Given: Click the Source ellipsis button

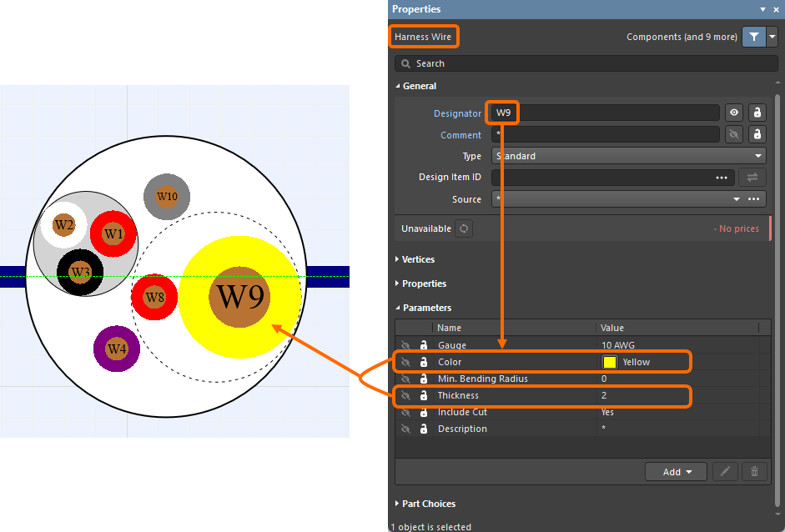Looking at the screenshot, I should point(754,199).
